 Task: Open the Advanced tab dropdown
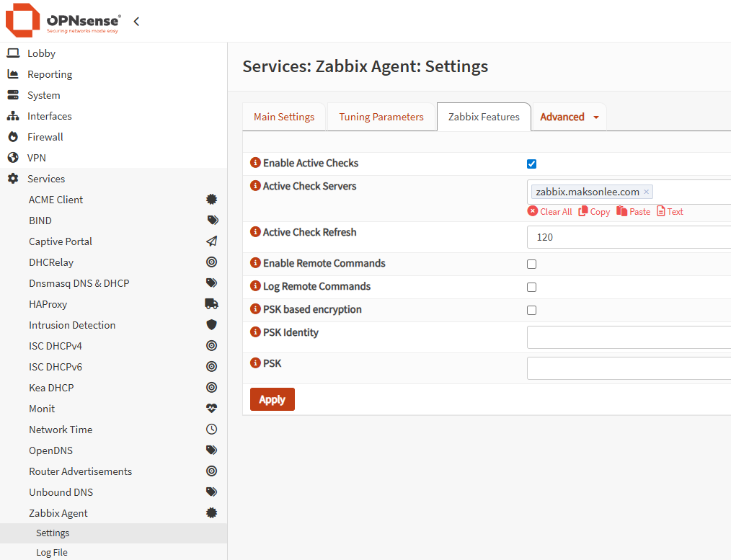coord(570,117)
